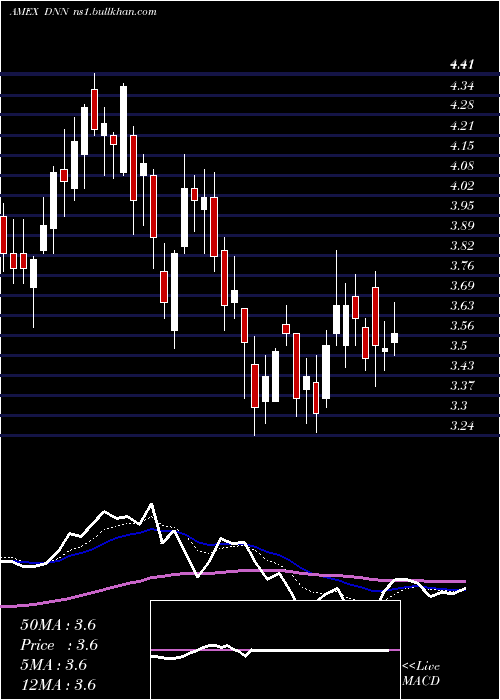Click the 3.37 price axis label

462,386
